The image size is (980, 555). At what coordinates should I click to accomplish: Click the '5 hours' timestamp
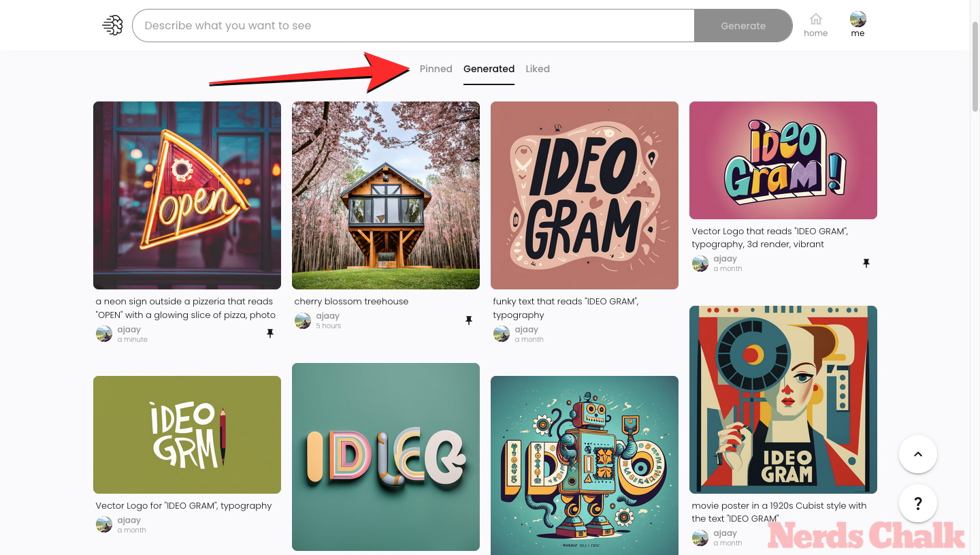point(328,326)
